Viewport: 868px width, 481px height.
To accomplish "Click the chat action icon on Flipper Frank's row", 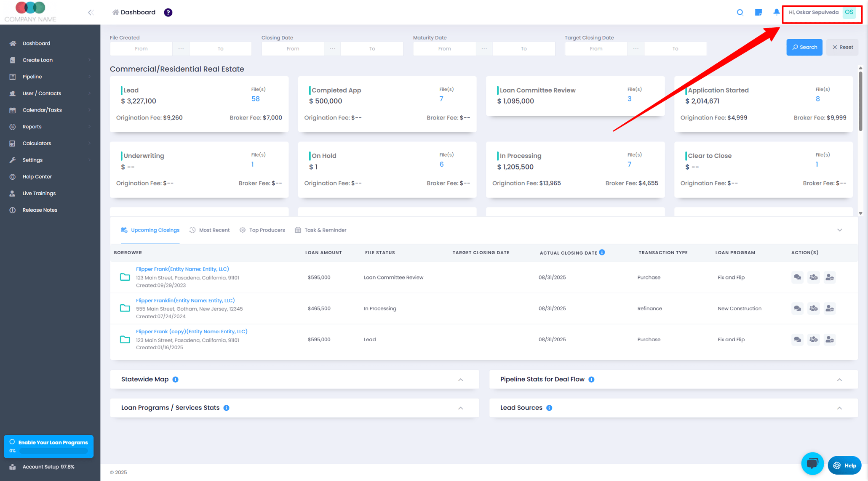I will (797, 277).
